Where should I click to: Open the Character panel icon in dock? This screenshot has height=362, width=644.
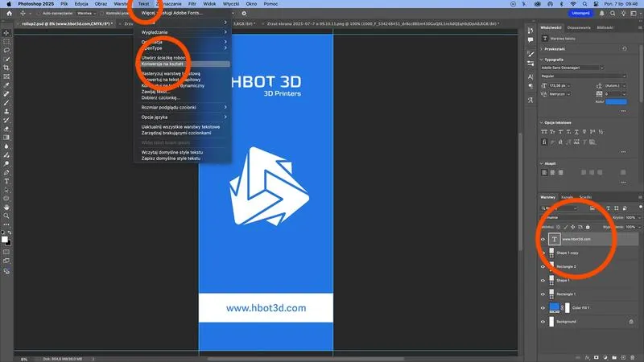click(x=530, y=76)
